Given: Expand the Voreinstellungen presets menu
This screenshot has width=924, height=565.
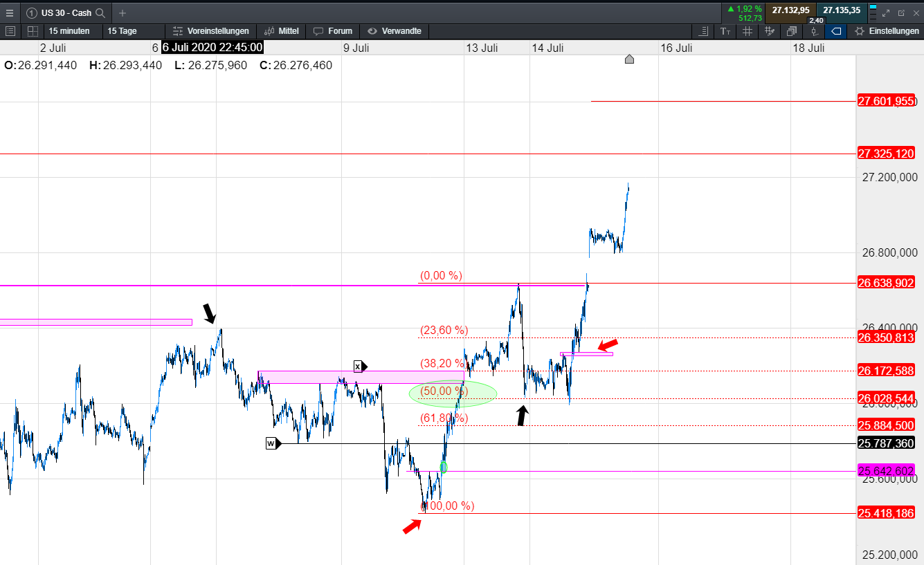Looking at the screenshot, I should [210, 31].
